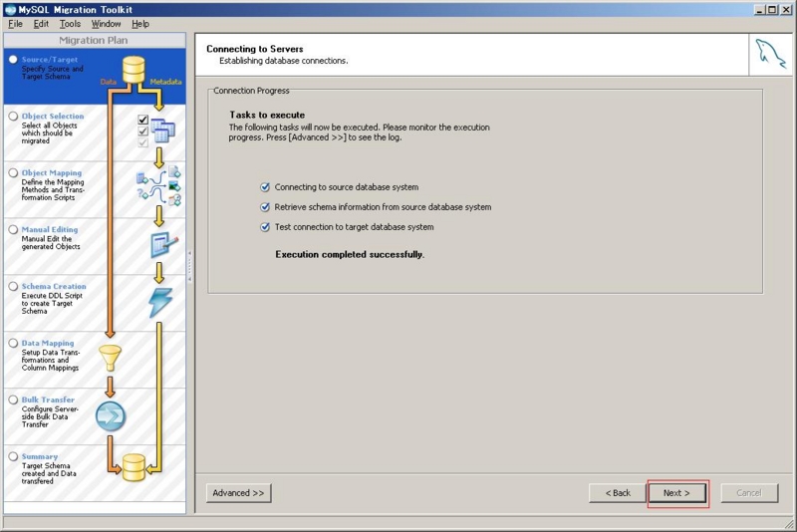Select the Source/Target step radio button
The width and height of the screenshot is (797, 532).
[x=13, y=60]
